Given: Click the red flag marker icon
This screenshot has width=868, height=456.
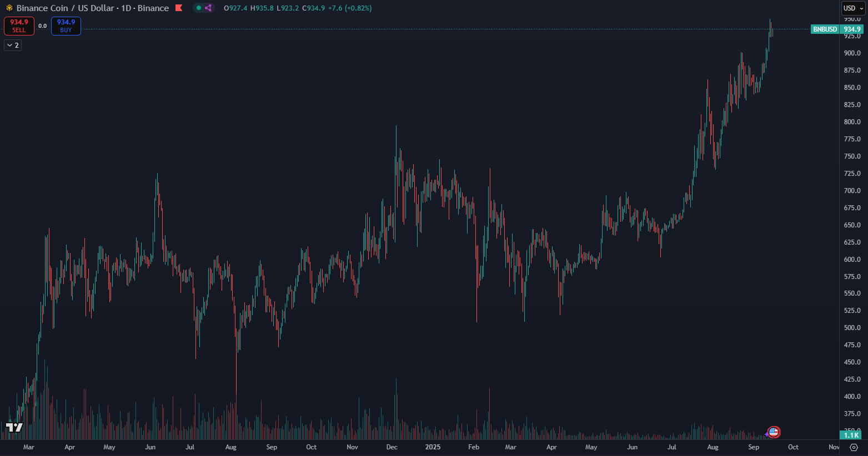Looking at the screenshot, I should (178, 8).
